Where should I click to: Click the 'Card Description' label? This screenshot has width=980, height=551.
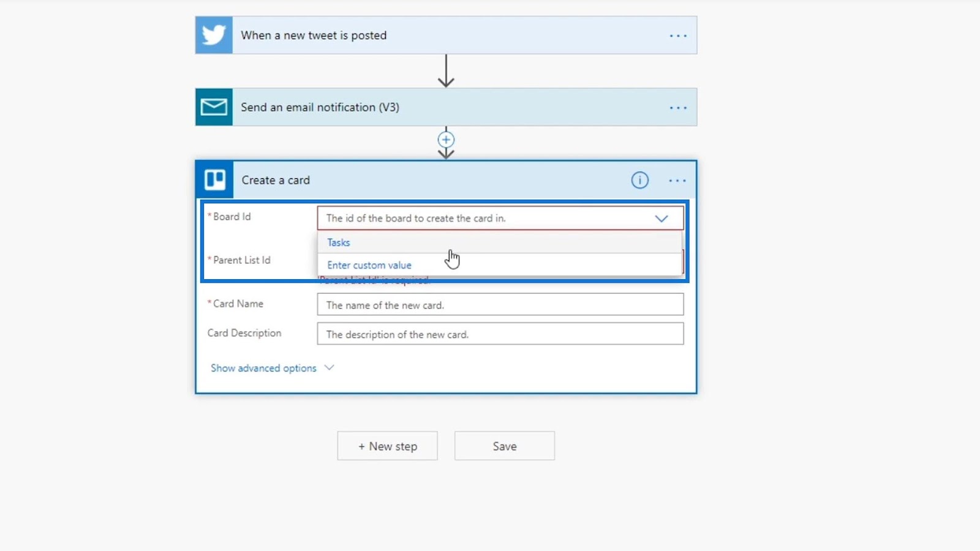tap(244, 333)
